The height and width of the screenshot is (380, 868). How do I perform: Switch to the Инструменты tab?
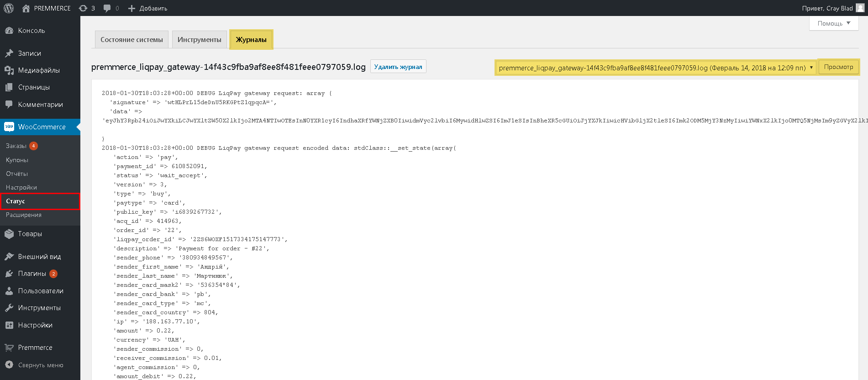200,40
